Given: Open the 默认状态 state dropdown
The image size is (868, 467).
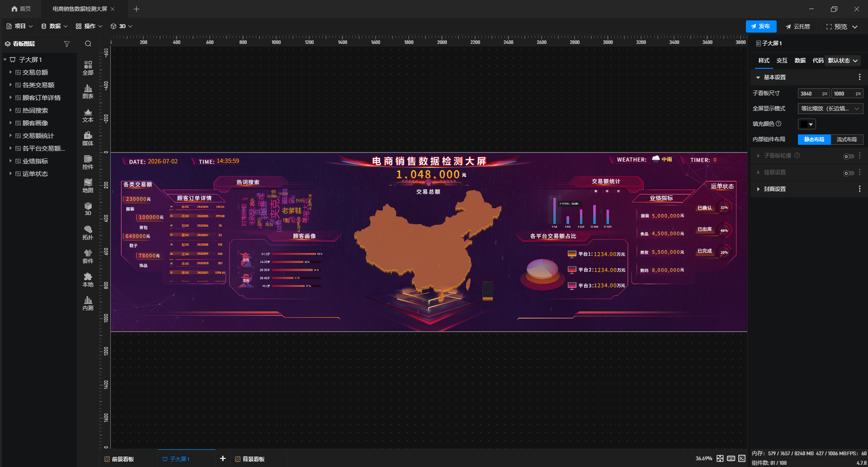Looking at the screenshot, I should pyautogui.click(x=843, y=60).
